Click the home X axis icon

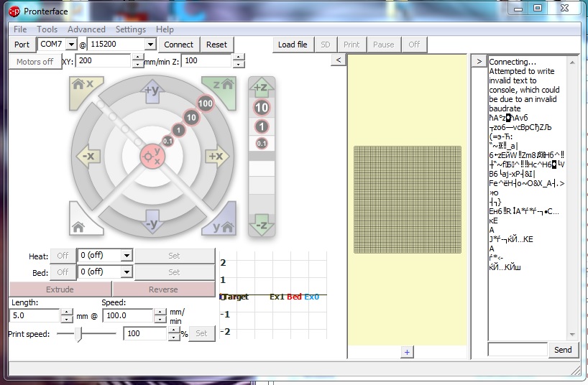[x=82, y=87]
